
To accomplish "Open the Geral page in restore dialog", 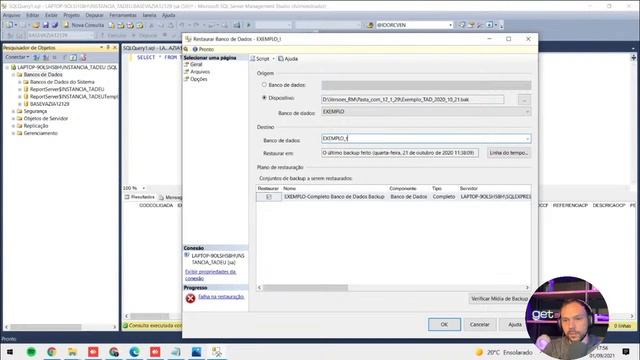I will [196, 64].
